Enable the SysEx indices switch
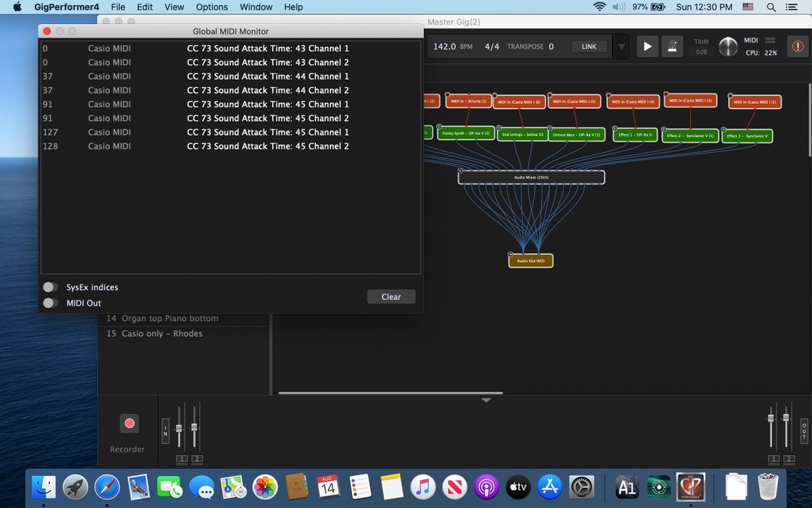The image size is (812, 508). click(x=50, y=287)
